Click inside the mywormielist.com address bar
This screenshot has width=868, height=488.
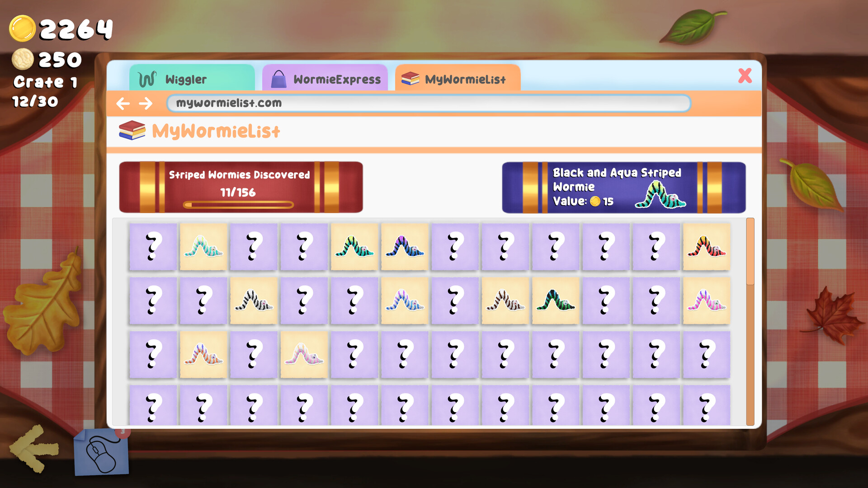(429, 103)
